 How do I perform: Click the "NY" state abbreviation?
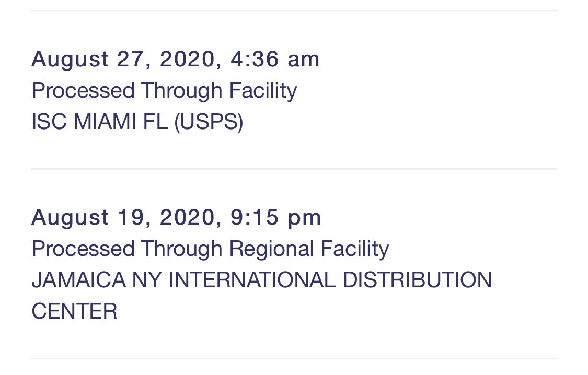(146, 280)
